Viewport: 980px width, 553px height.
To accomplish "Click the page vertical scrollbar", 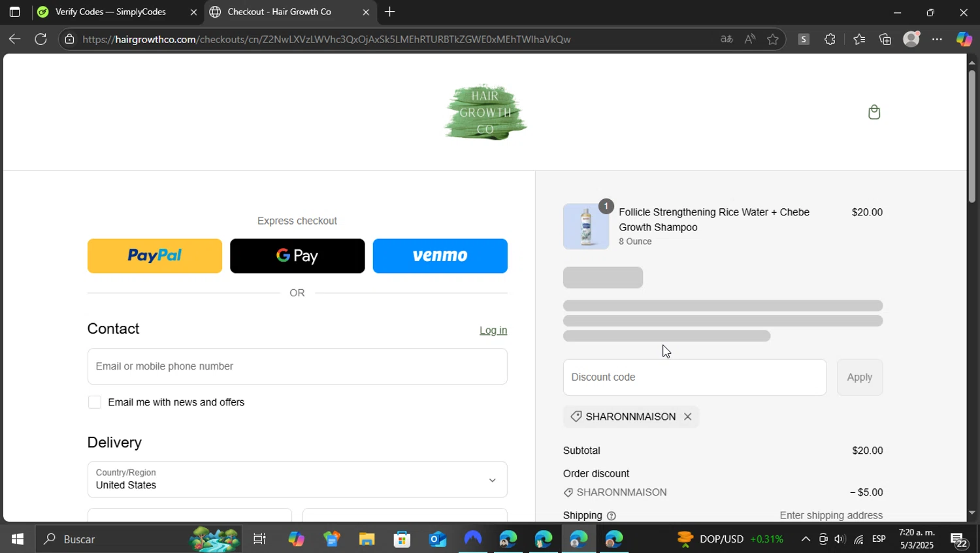I will (x=972, y=137).
